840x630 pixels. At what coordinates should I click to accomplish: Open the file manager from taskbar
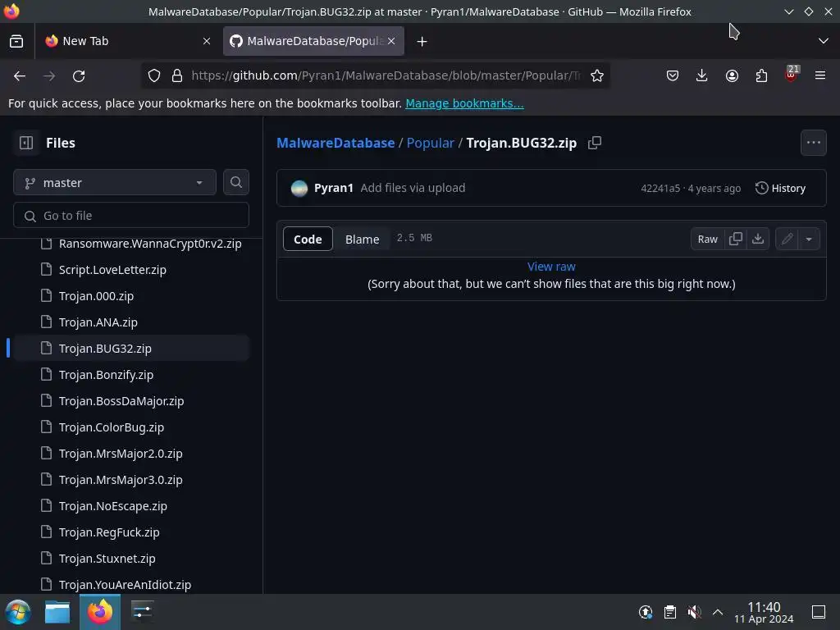pyautogui.click(x=57, y=612)
